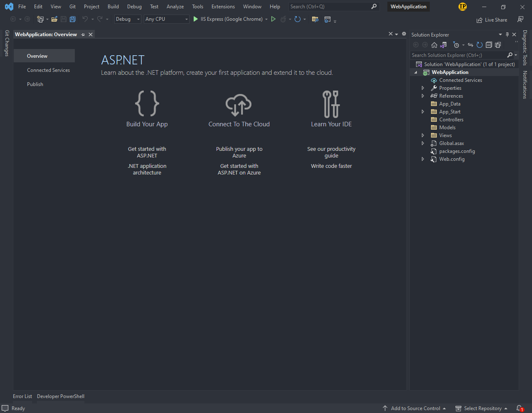
Task: Open the Debug configuration dropdown
Action: [128, 19]
